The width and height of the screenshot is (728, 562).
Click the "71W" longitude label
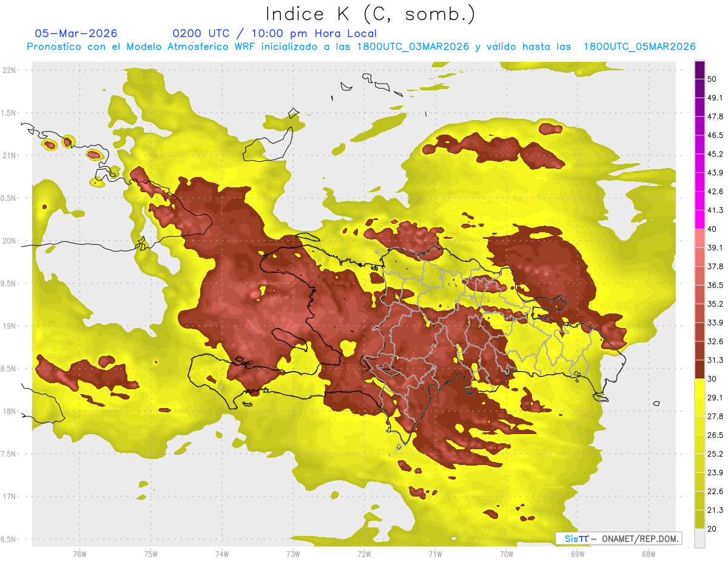click(x=435, y=554)
